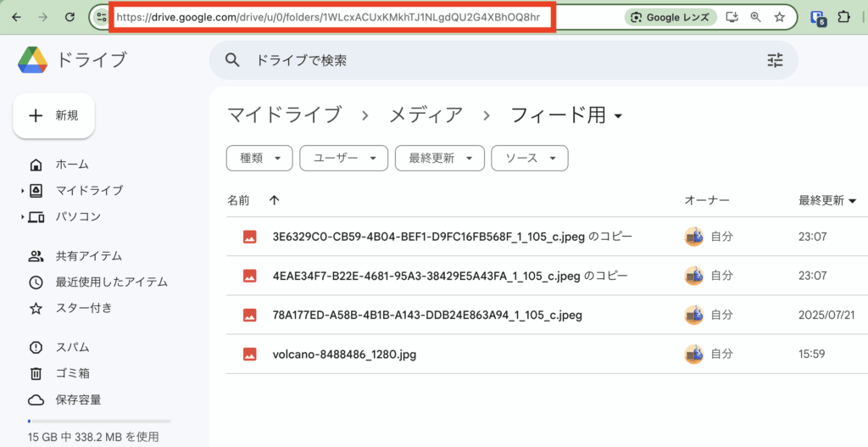
Task: Expand マイドライブ tree arrow
Action: (22, 191)
